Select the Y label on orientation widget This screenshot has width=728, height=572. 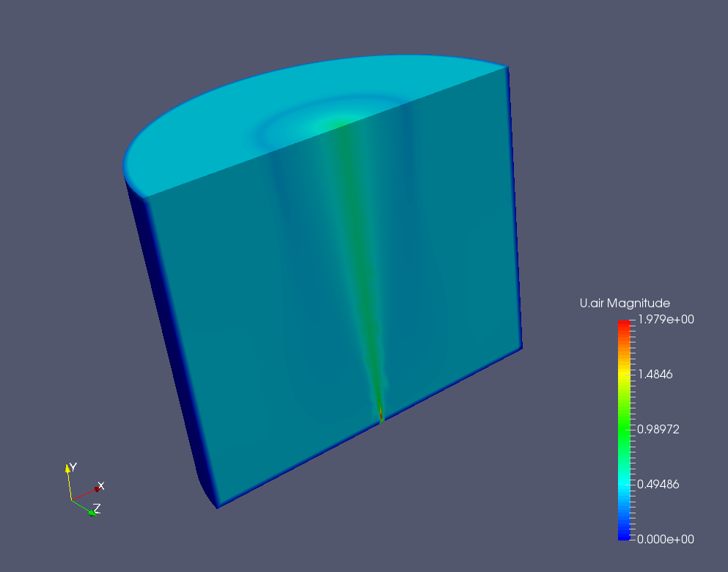click(x=73, y=466)
